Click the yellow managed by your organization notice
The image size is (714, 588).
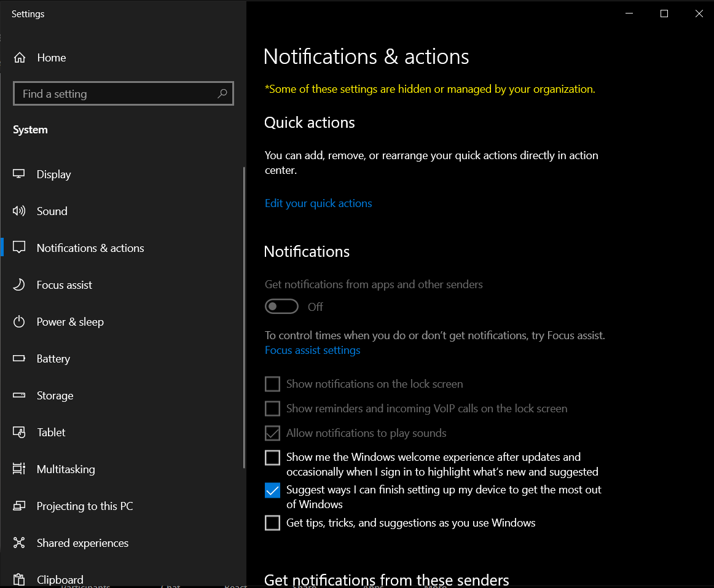(430, 89)
